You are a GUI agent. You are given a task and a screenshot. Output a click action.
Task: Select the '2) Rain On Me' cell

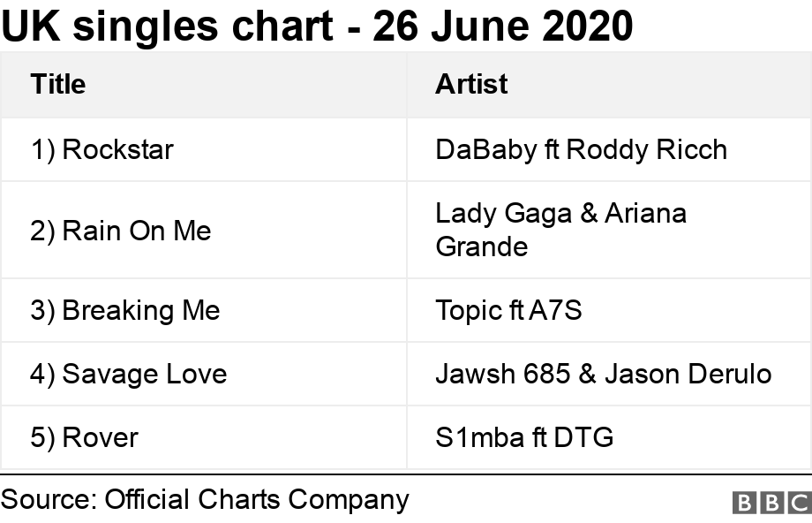tap(121, 231)
